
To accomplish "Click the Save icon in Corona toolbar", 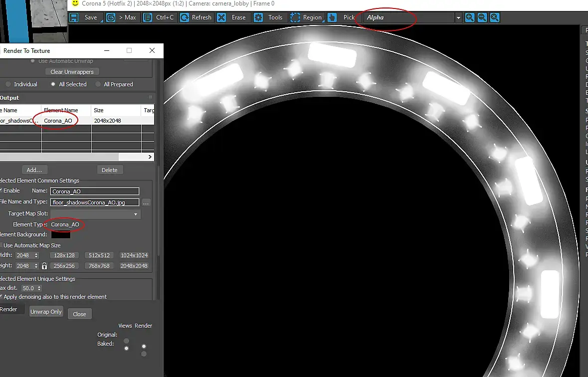I will (74, 17).
